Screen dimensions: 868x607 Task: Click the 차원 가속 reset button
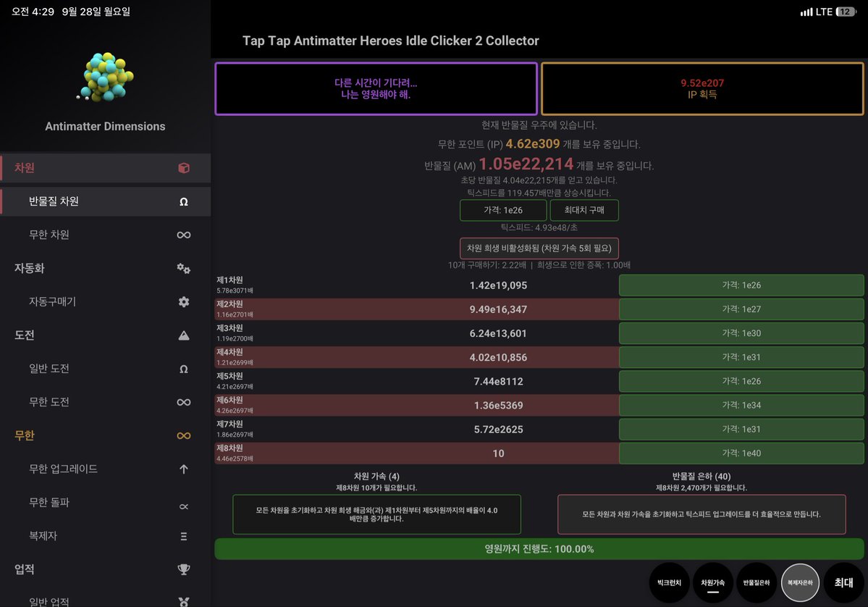point(376,514)
